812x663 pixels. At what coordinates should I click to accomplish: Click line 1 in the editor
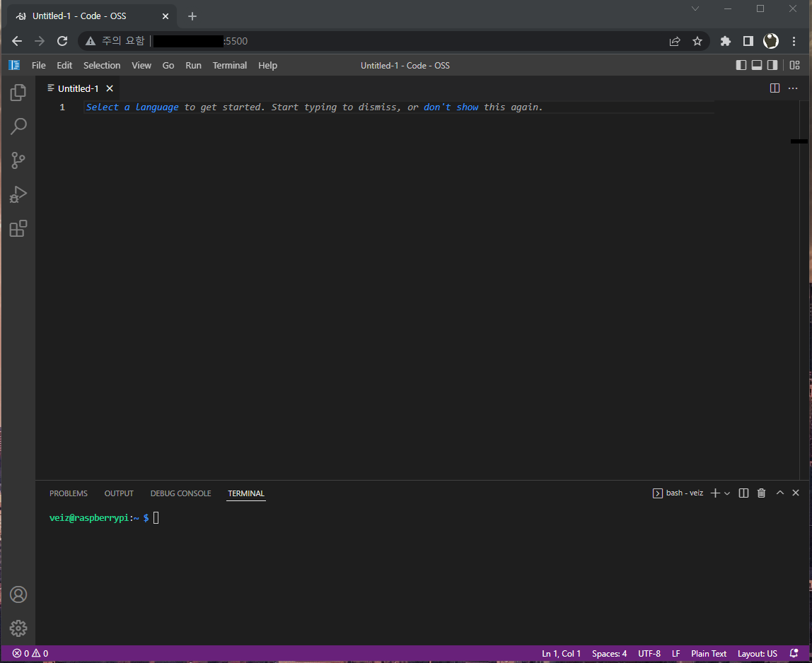pos(399,107)
